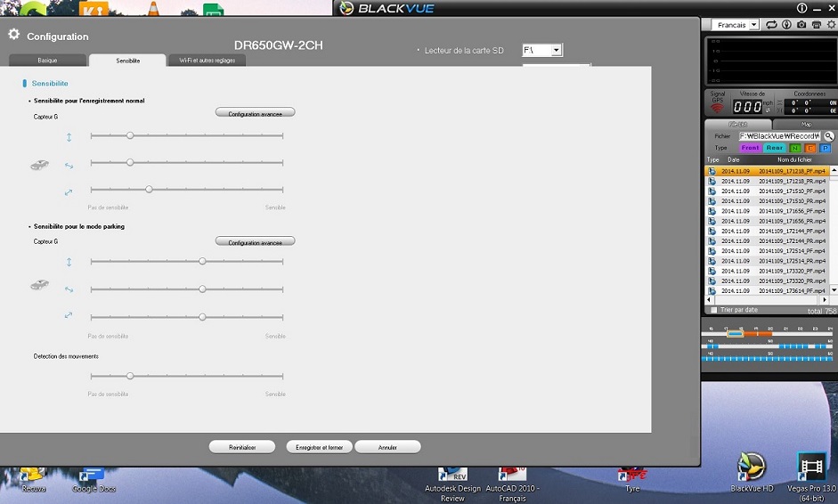
Task: Click parking mode lateral-axis G-sensor slider handle
Action: (202, 289)
